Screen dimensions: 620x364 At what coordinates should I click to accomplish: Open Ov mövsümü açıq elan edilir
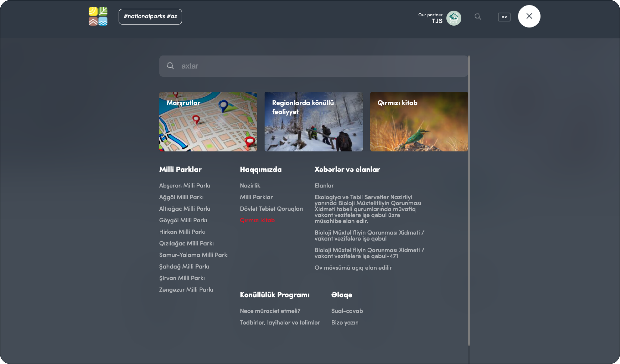[353, 268]
